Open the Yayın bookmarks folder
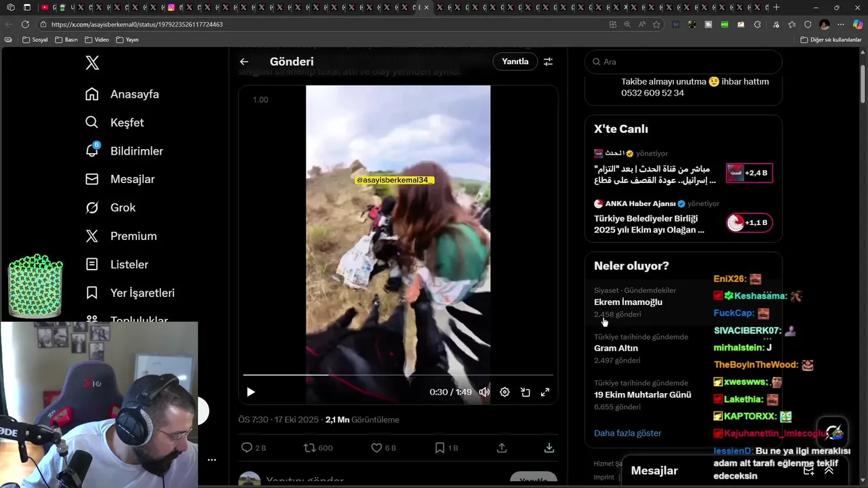The height and width of the screenshot is (488, 868). (x=127, y=40)
